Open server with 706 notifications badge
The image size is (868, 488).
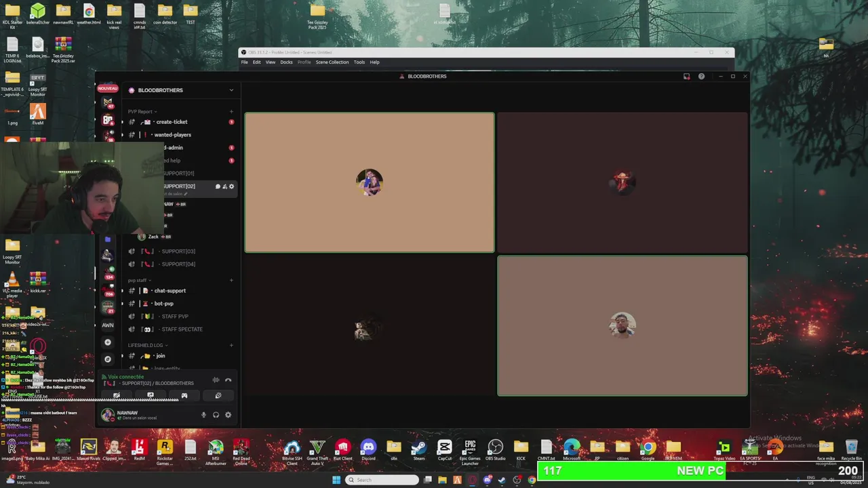click(x=108, y=290)
